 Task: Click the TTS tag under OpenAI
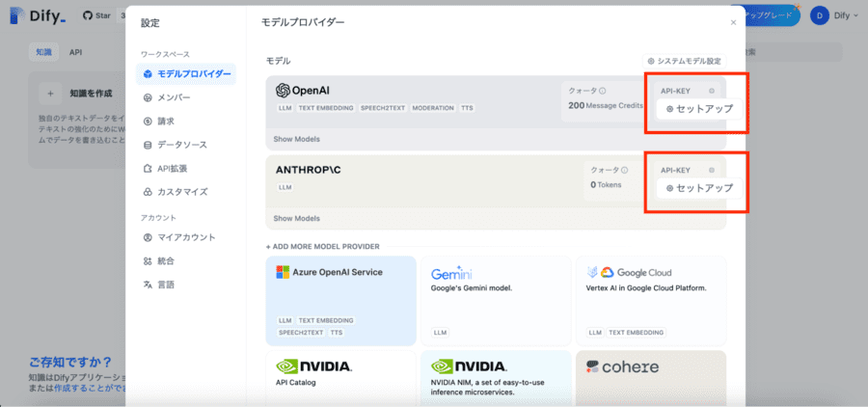point(467,108)
